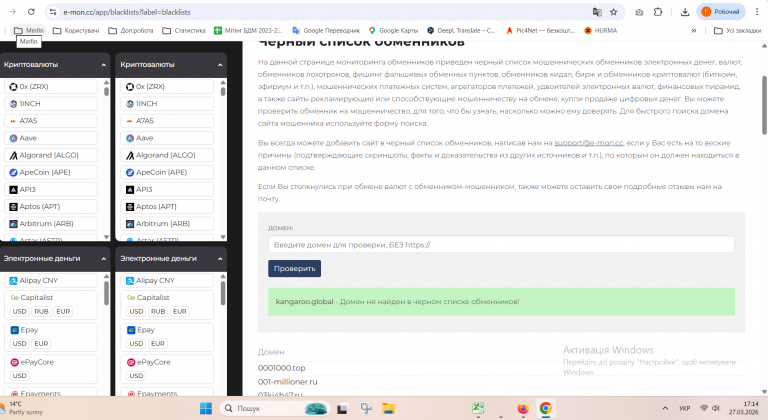Open the Мітінг БДМ 2023 bookmark
Image resolution: width=768 pixels, height=420 pixels.
(248, 30)
